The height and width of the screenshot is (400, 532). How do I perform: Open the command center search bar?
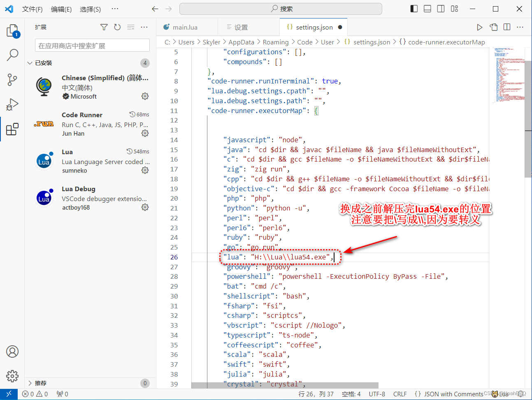[x=281, y=9]
